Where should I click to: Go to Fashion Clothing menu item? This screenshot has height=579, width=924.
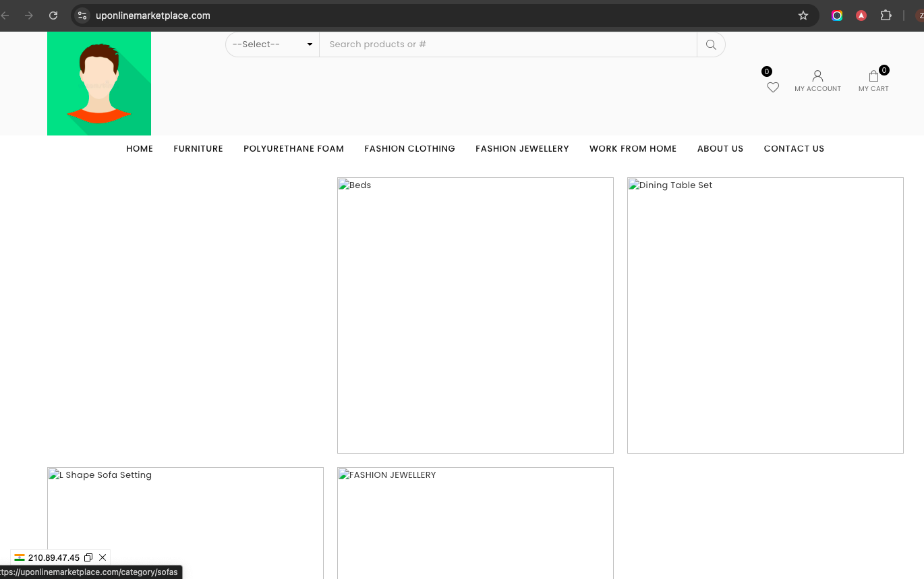409,149
